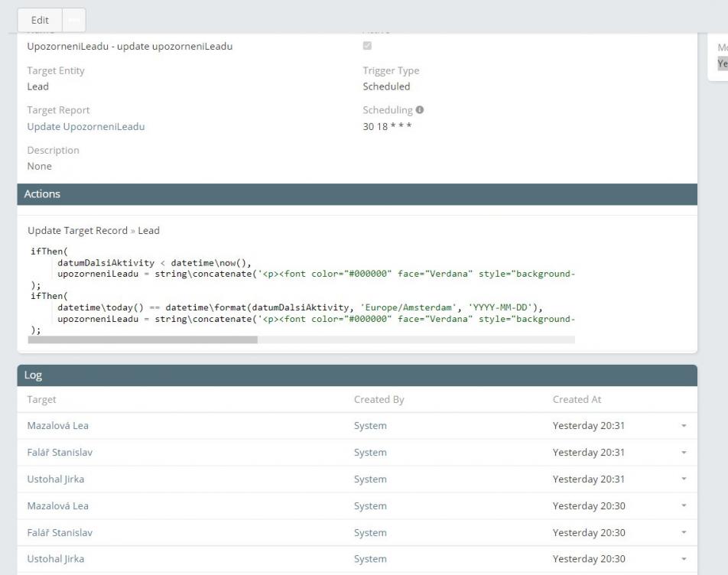The height and width of the screenshot is (575, 728).
Task: Click the 'datumDalsiAktivity < datetime\now()' code line
Action: [154, 263]
